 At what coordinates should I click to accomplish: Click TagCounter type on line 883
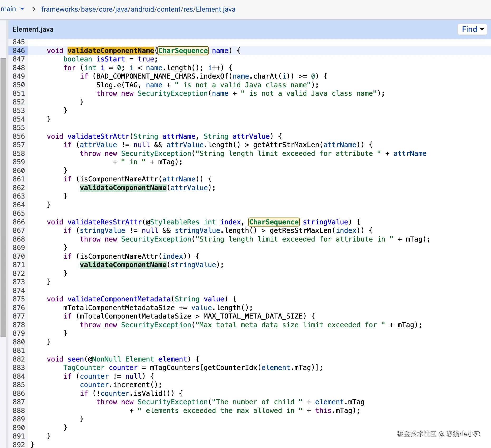[84, 368]
